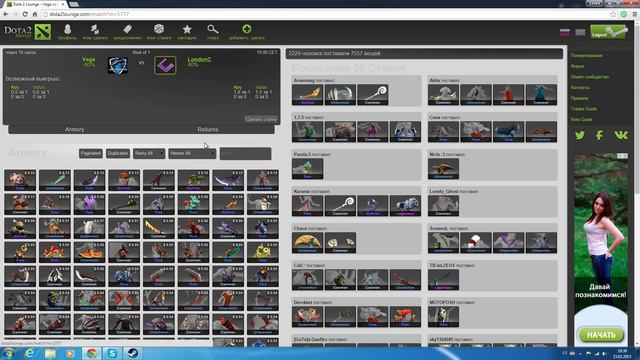This screenshot has height=360, width=640.
Task: Click the НАЧАТЬ button in the ad
Action: point(601,335)
